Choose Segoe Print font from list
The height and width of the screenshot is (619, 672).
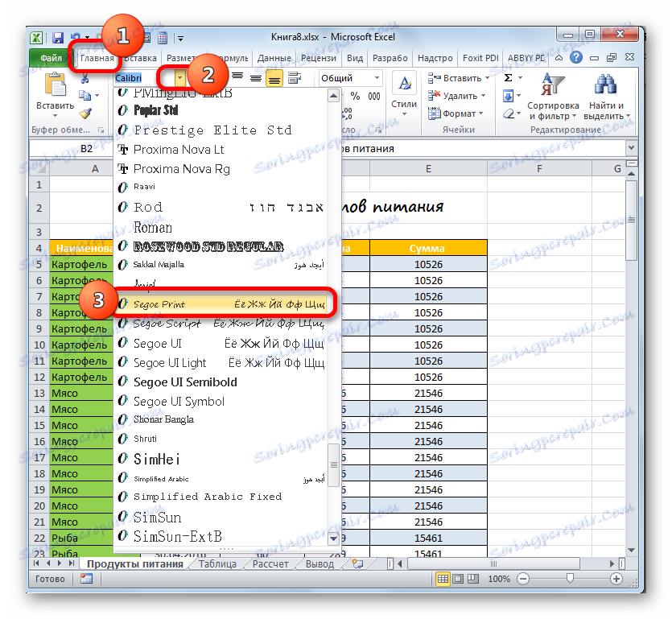pos(221,304)
